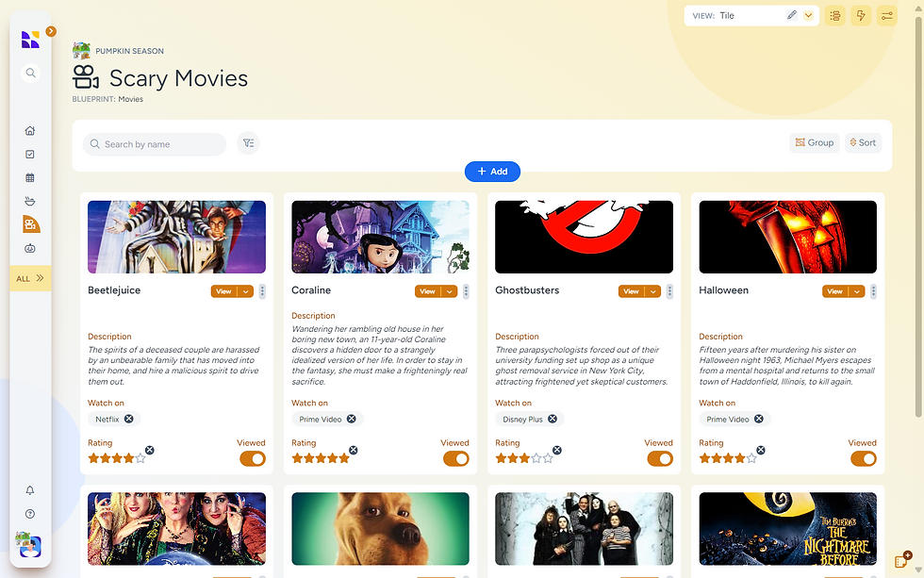The width and height of the screenshot is (924, 578).
Task: Edit the view with the pencil icon
Action: (x=791, y=15)
